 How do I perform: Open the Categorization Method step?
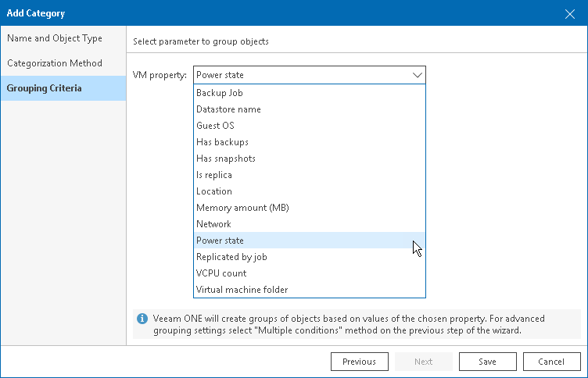coord(55,63)
